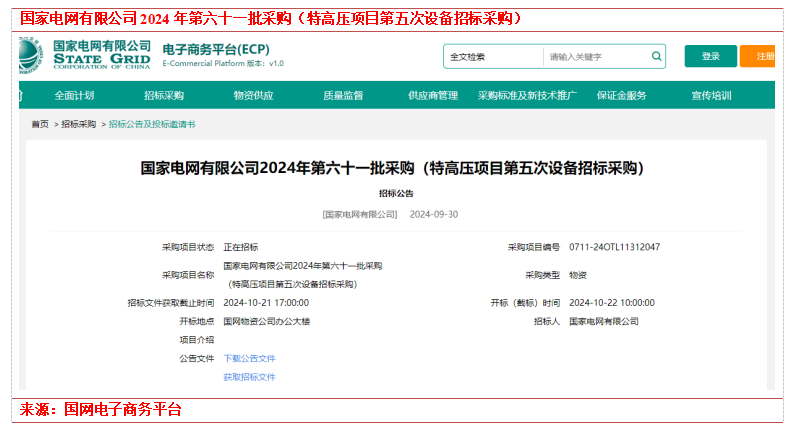Viewport: 790px width, 434px height.
Task: Click the 招标采购 breadcrumb link
Action: click(x=79, y=125)
